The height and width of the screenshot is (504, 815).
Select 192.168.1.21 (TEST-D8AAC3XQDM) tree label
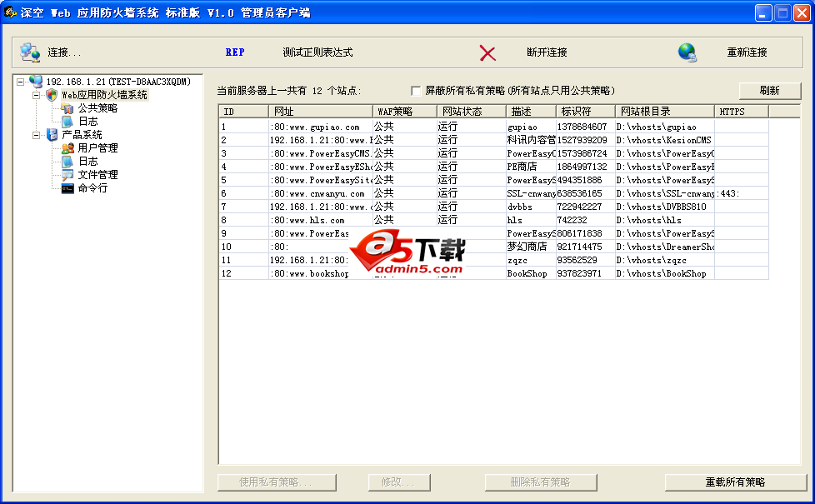click(118, 82)
